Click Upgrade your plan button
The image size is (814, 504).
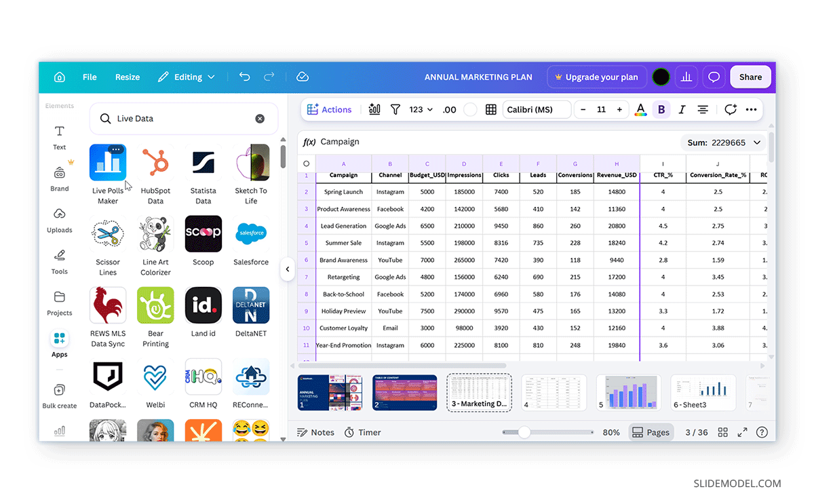click(596, 77)
